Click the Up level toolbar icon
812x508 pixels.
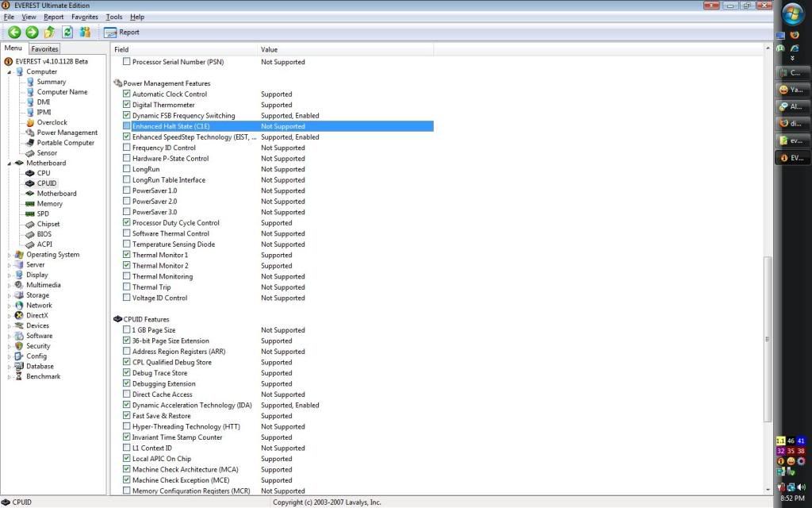coord(50,32)
